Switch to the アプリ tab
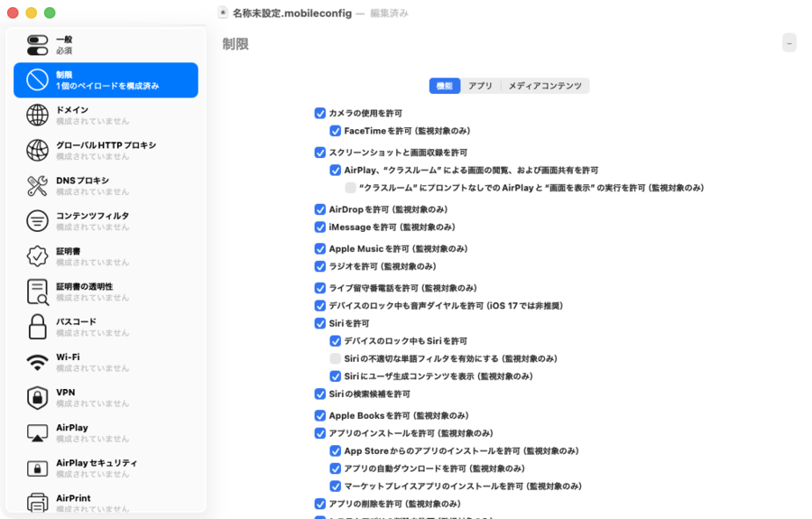This screenshot has width=812, height=519. coord(480,86)
